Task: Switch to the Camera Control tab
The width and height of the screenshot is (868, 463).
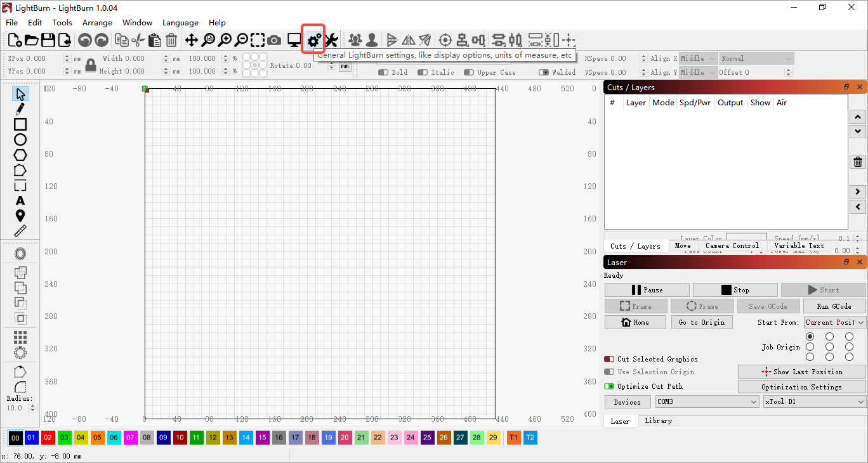Action: tap(732, 245)
